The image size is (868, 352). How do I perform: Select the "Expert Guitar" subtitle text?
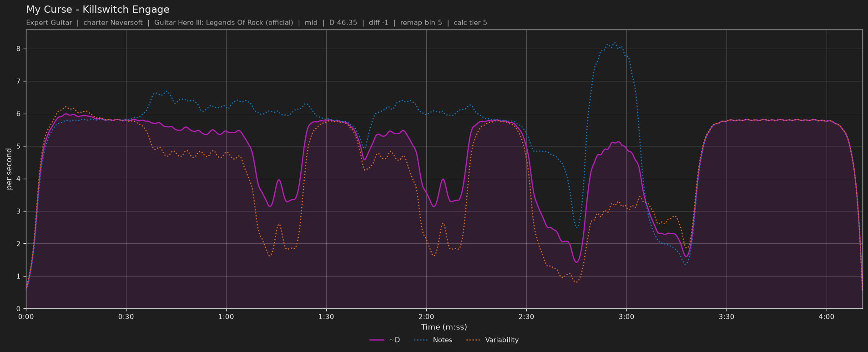pos(49,23)
